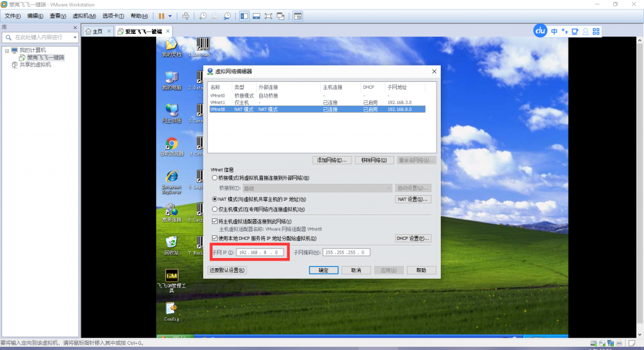Open the 虚拟机(M) menu
The width and height of the screenshot is (644, 350).
pos(84,16)
